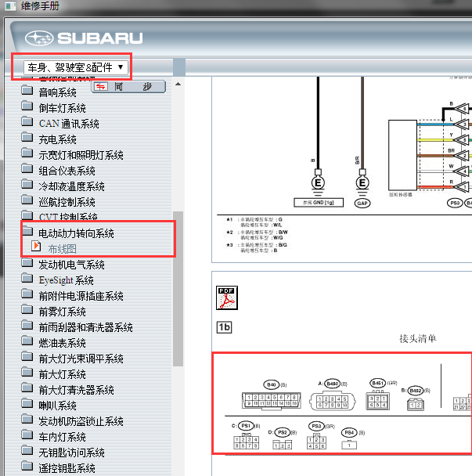Select the 冷却液温度系统 tree label
Viewport: 472px width, 476px height.
pyautogui.click(x=72, y=186)
